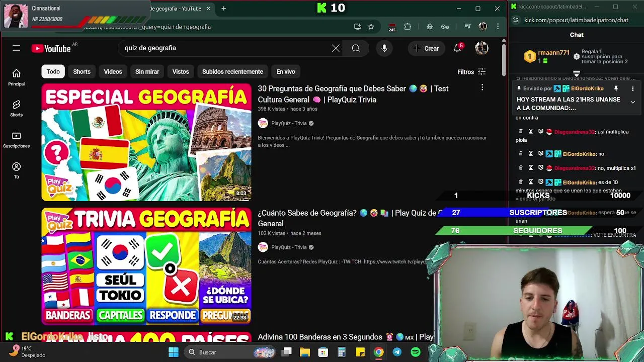Open the YouTube notifications bell

coord(457,48)
